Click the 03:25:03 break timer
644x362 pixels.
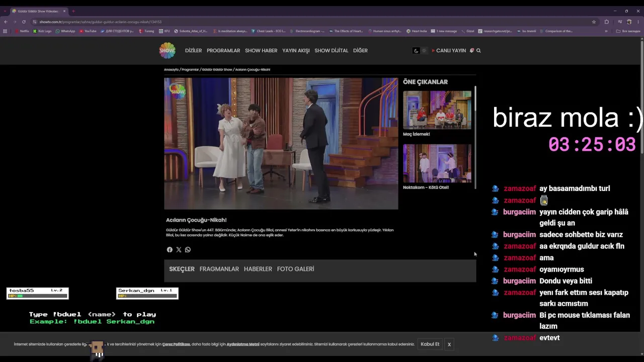click(592, 145)
